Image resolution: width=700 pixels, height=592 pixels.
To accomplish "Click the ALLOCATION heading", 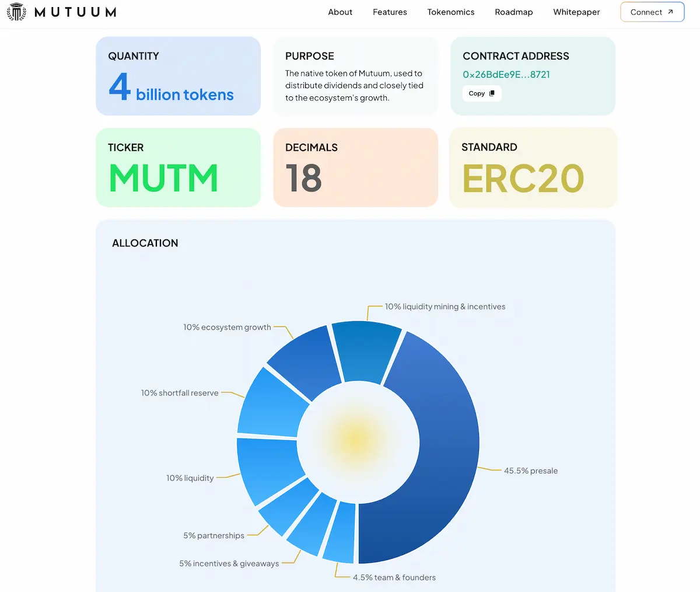I will (x=145, y=243).
